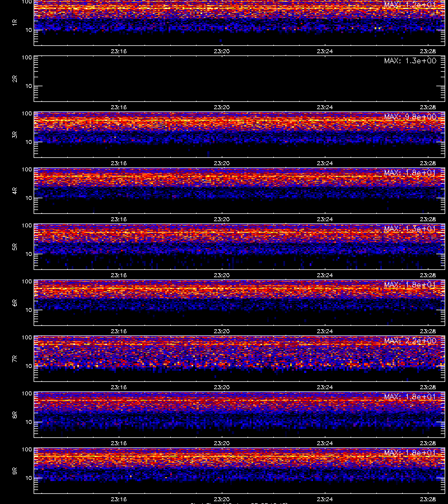Click the 100 y-axis label of the 2R panel
448x504 pixels.
click(27, 58)
